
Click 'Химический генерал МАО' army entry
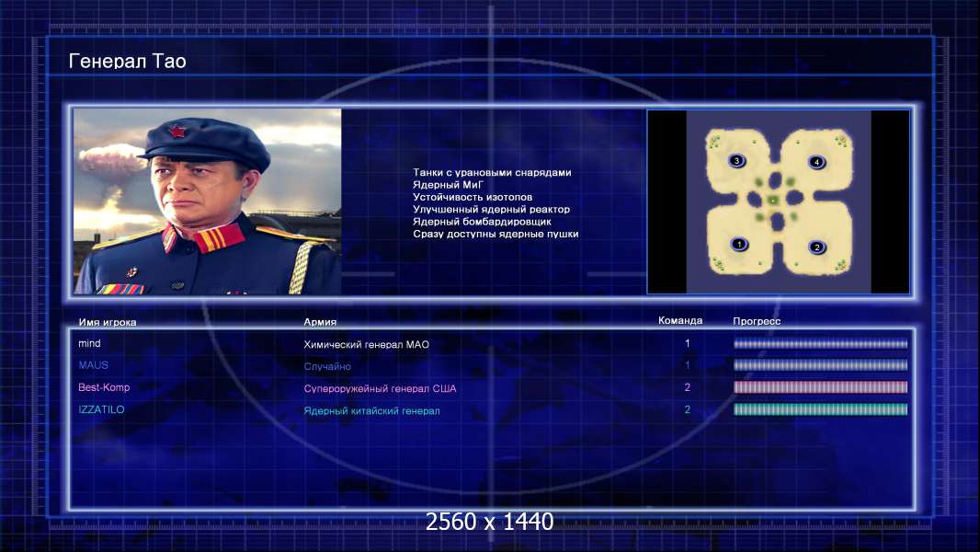click(x=366, y=344)
